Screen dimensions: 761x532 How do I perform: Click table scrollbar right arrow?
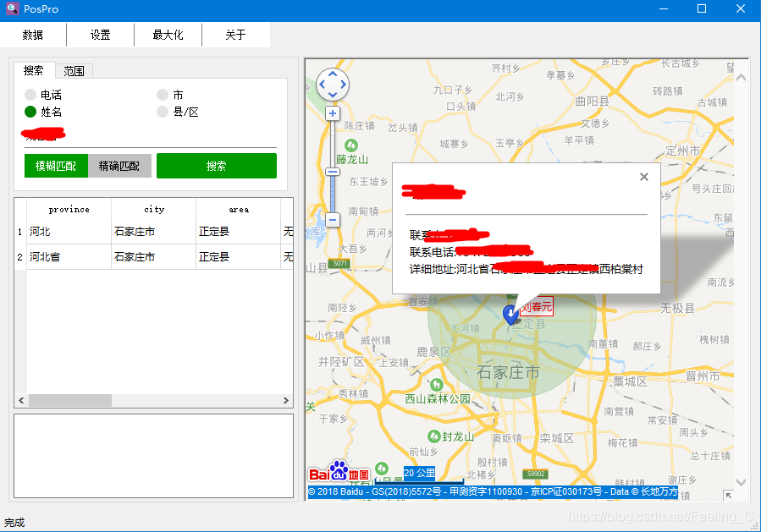(x=286, y=401)
